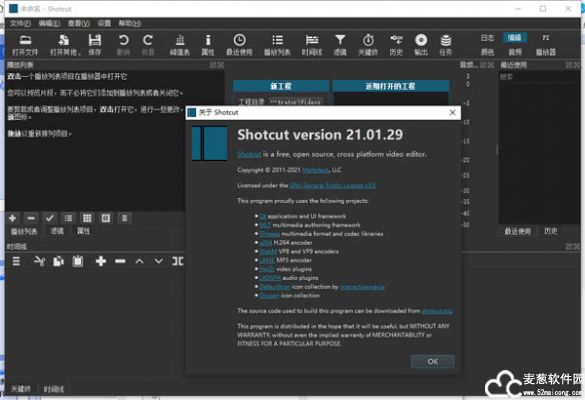Screen dimensions: 585x400
Task: Switch to the Editing (编辑) layout button
Action: (515, 38)
